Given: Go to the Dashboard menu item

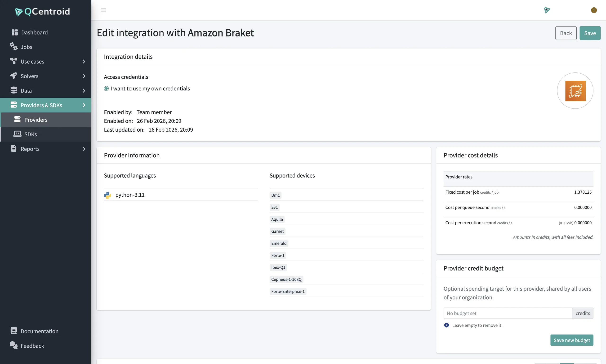Looking at the screenshot, I should tap(46, 32).
